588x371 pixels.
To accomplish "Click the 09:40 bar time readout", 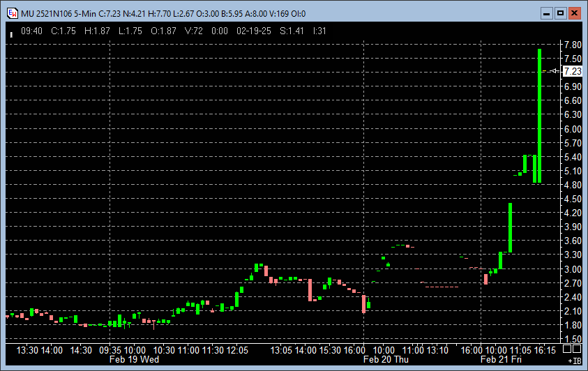I will tap(31, 31).
